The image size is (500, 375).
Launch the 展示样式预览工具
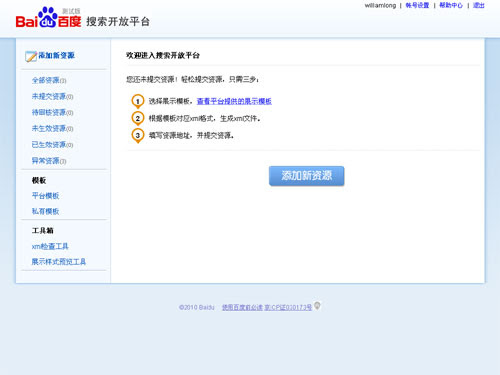point(59,262)
